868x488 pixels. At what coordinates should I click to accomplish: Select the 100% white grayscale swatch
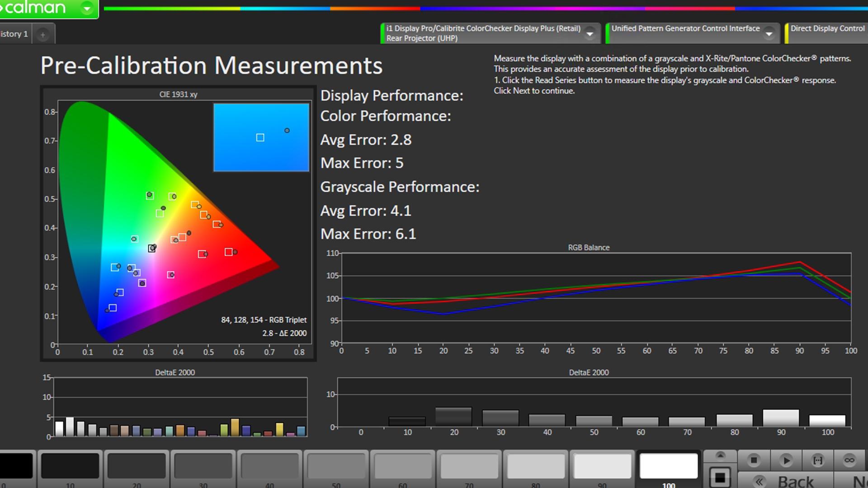(x=668, y=466)
